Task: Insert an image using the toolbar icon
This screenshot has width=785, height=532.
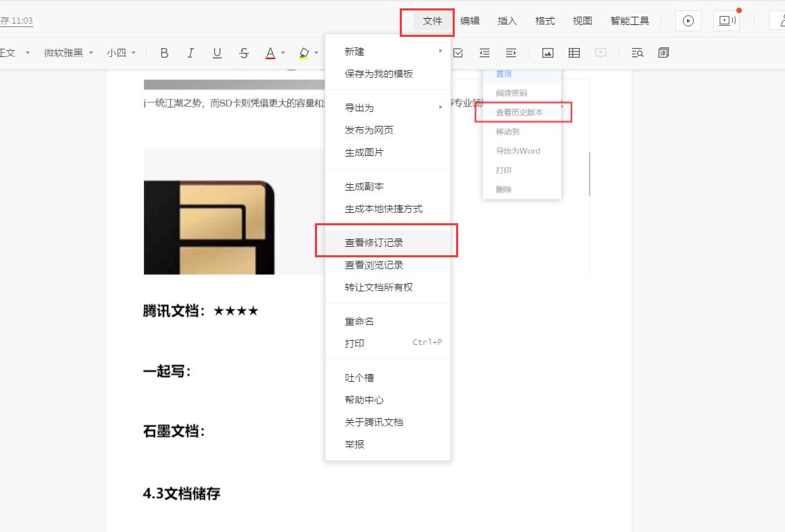Action: (548, 52)
